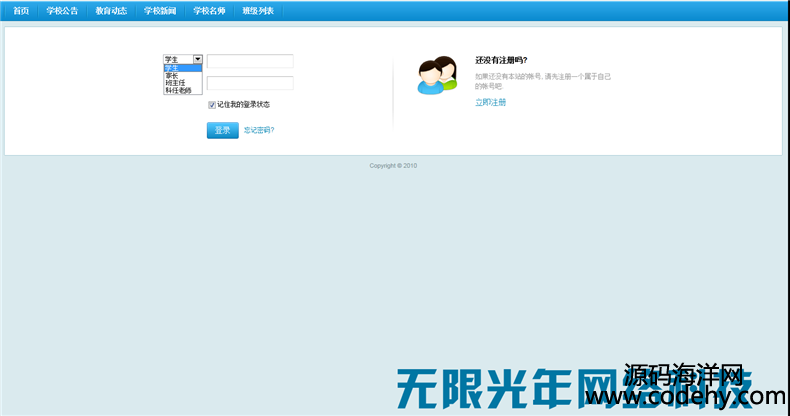The height and width of the screenshot is (416, 790).
Task: Navigate to the 班级列表 page
Action: (258, 10)
